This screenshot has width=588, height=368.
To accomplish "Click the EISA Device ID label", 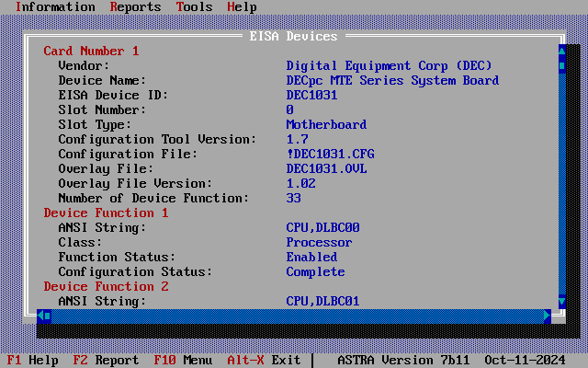I will [113, 95].
